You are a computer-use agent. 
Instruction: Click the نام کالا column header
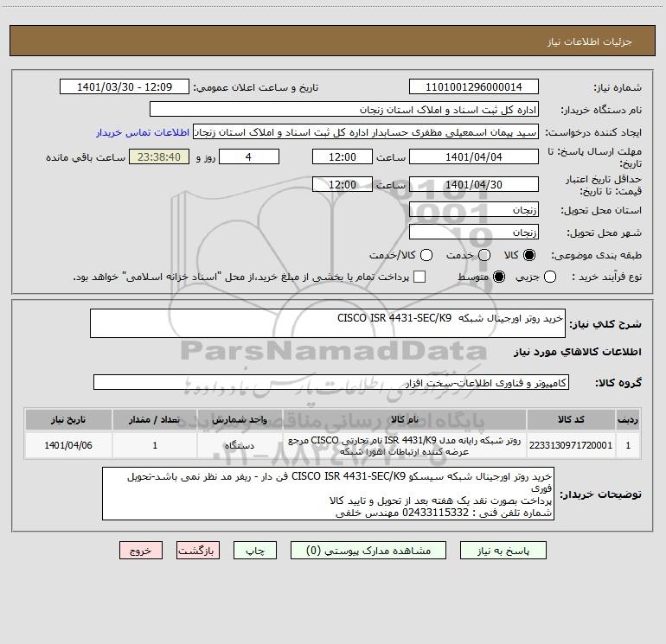click(x=405, y=419)
